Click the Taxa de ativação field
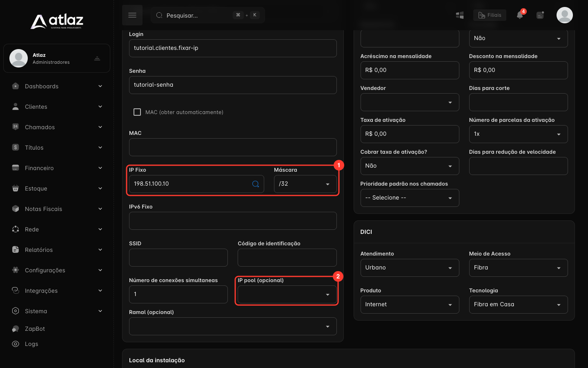The image size is (588, 368). [410, 134]
